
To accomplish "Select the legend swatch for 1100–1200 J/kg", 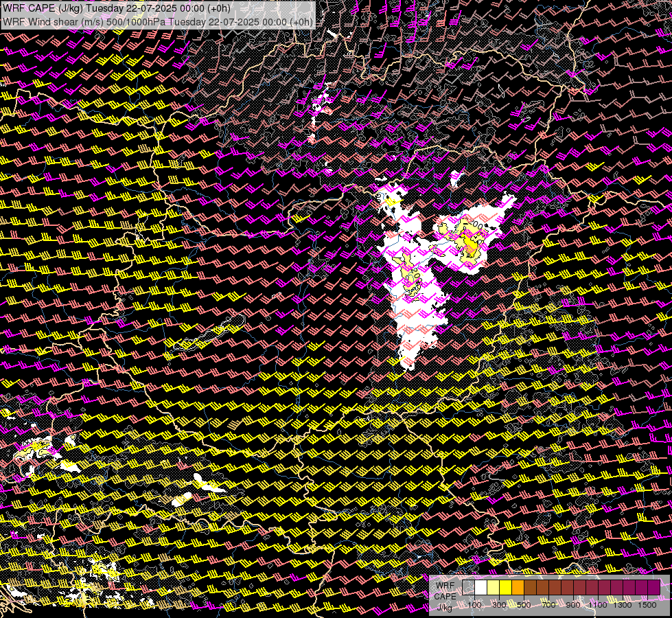I will point(605,587).
